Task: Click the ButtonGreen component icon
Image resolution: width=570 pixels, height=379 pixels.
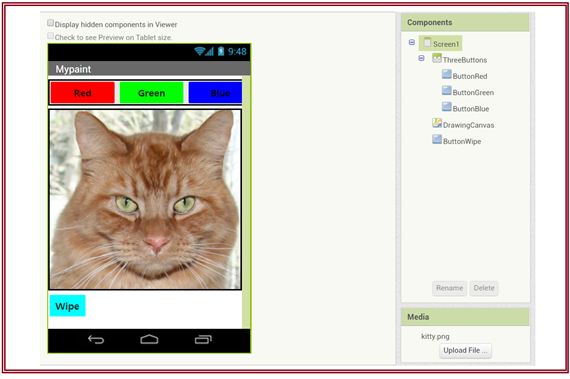Action: [x=446, y=91]
